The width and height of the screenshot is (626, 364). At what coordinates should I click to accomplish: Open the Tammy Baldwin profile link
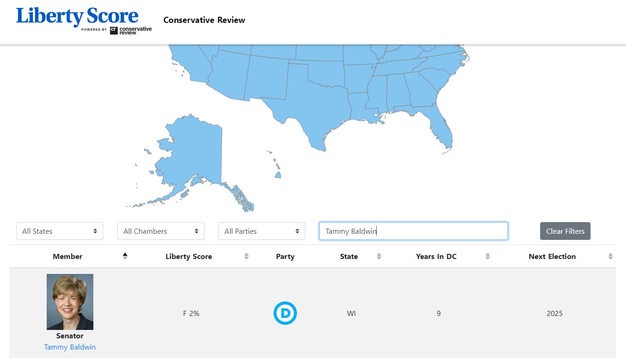pos(70,347)
